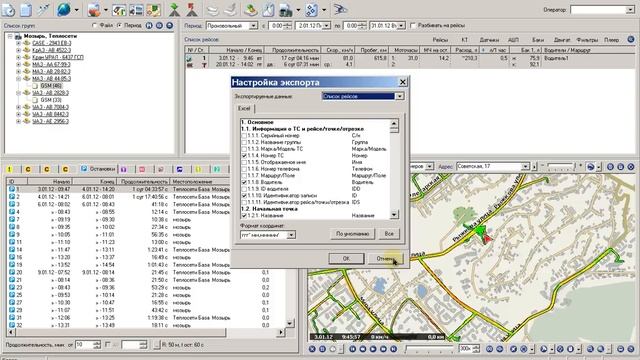Open the 'Датчики' tab
Viewport: 640px width, 360px height.
[489, 40]
